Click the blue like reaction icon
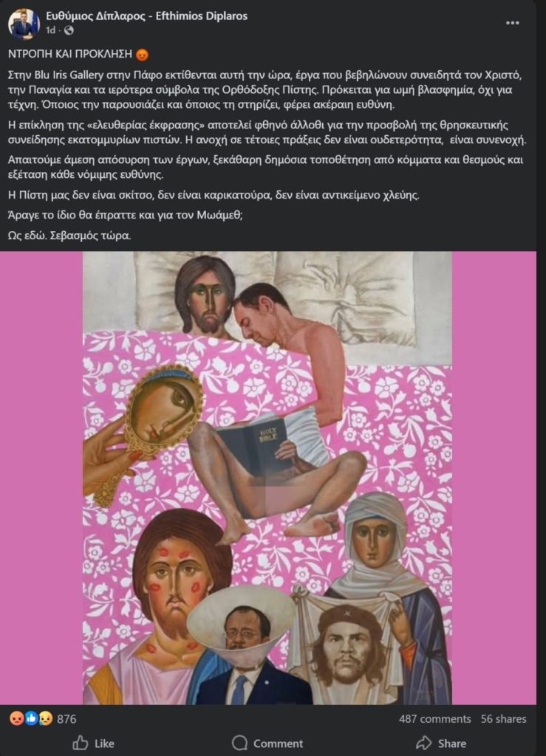This screenshot has height=756, width=546. click(31, 719)
